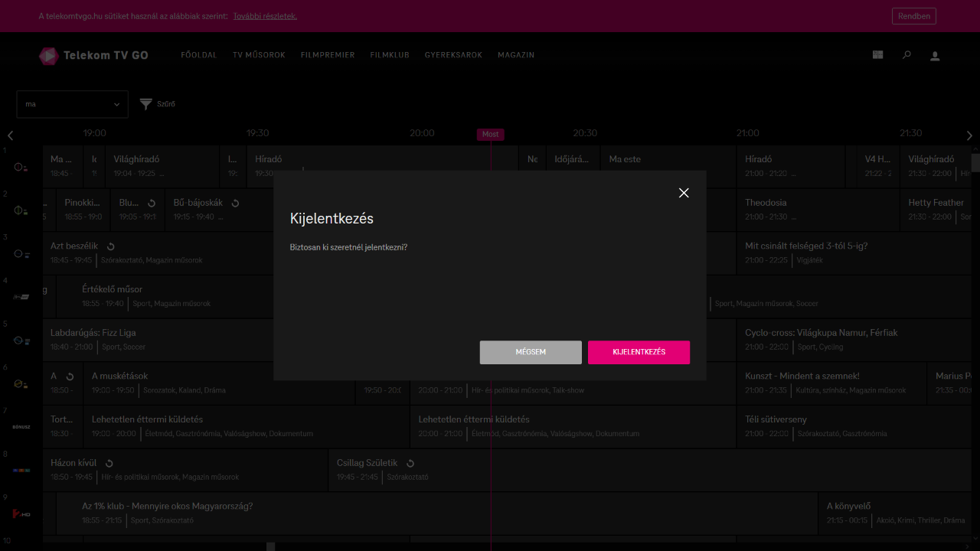Confirm logout with the pink Kijelentkezés button
Screen dimensions: 980x551
click(x=639, y=352)
